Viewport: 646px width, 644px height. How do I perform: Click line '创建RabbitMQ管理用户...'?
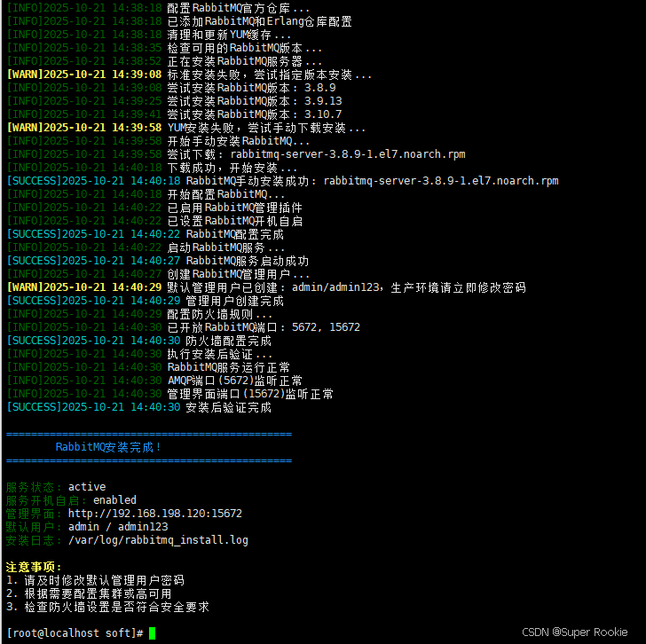click(x=158, y=274)
